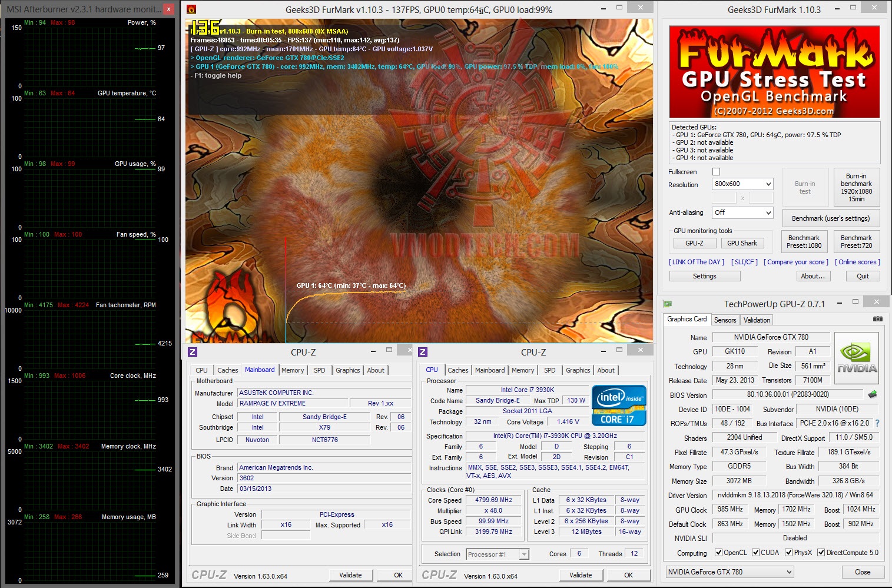Quit FurMark with the Quit button
The height and width of the screenshot is (588, 892).
pos(863,276)
